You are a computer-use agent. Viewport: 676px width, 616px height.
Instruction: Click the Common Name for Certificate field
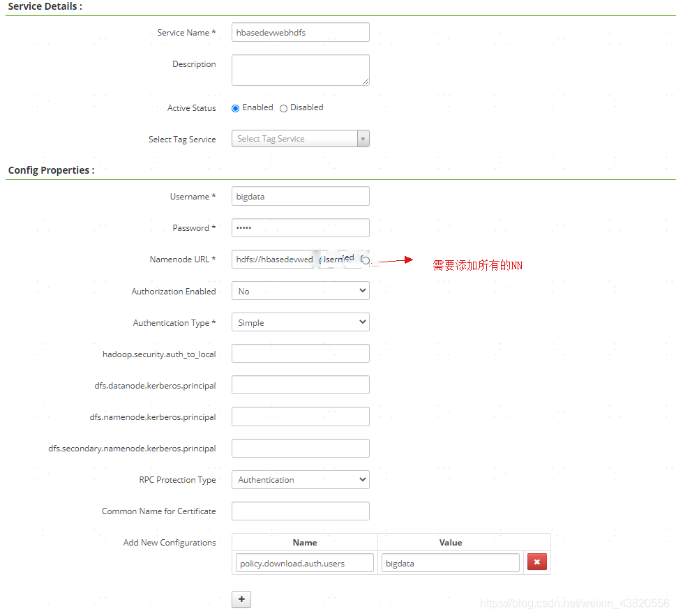point(300,511)
